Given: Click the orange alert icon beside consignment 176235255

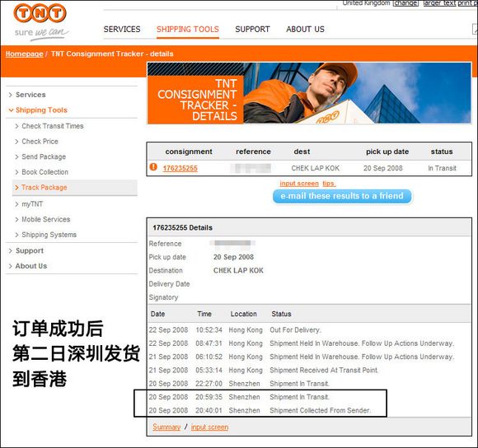Looking at the screenshot, I should (153, 167).
